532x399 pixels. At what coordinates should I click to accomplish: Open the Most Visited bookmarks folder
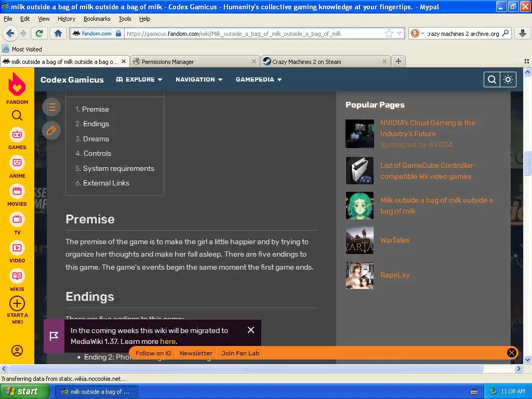(22, 49)
